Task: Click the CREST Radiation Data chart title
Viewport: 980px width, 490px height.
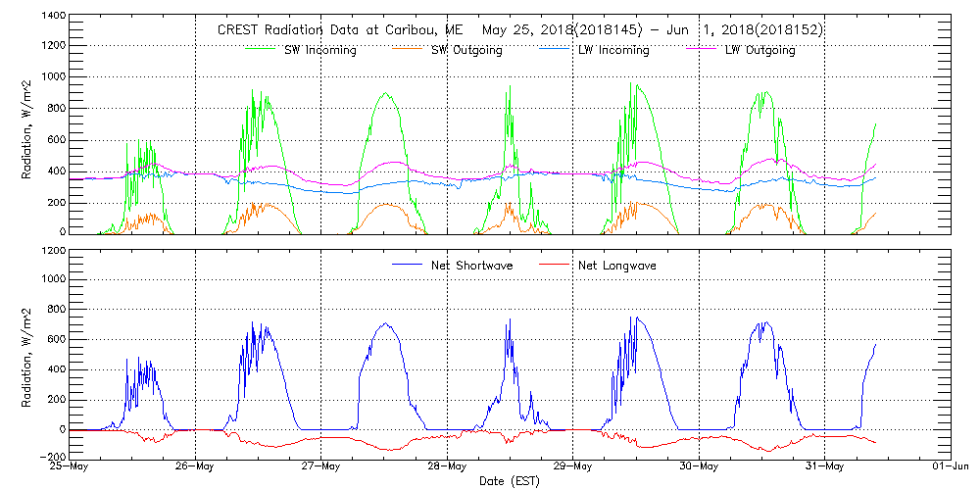Action: (x=519, y=29)
